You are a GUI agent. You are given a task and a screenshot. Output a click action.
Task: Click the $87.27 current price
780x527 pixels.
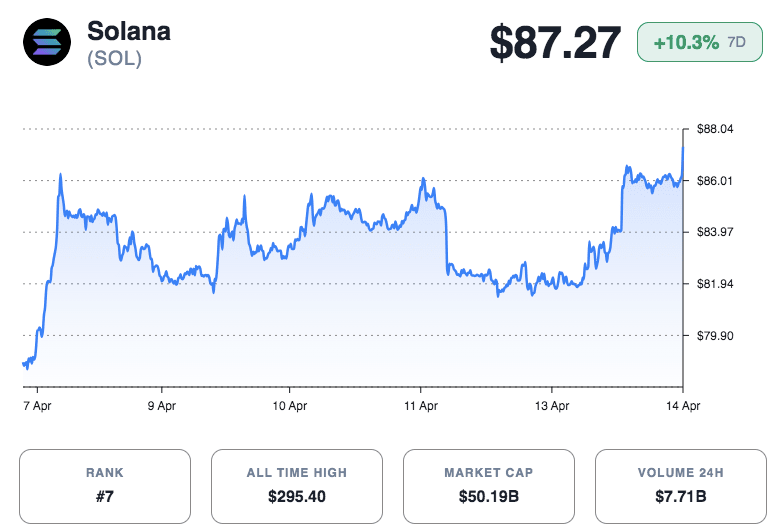click(x=557, y=43)
